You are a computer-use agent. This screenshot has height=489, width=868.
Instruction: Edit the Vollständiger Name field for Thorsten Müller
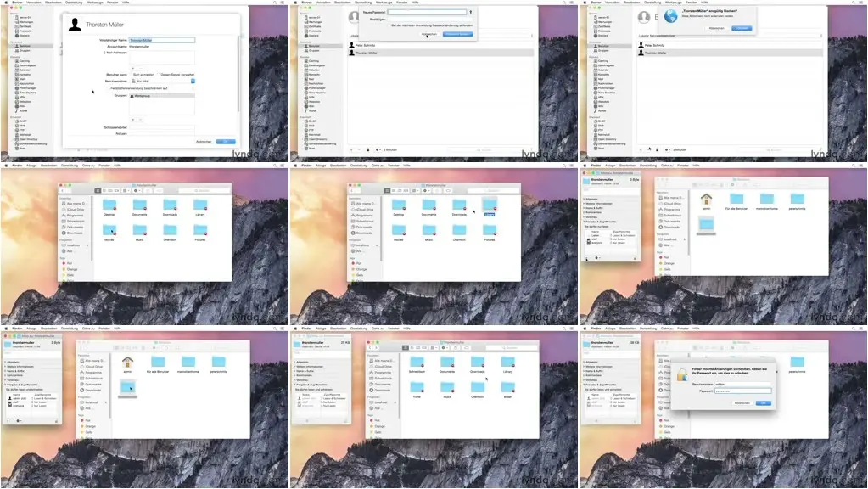coord(162,41)
